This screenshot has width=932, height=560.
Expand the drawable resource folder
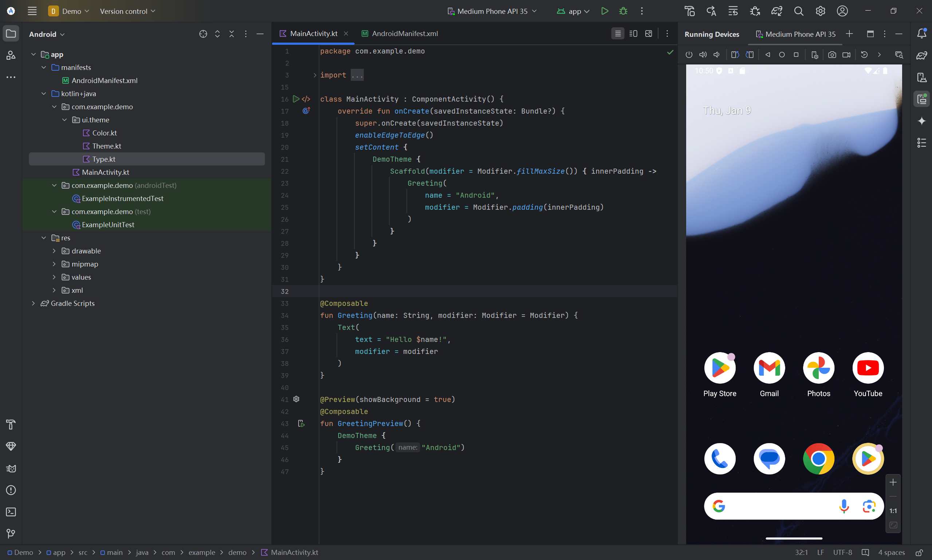click(54, 251)
